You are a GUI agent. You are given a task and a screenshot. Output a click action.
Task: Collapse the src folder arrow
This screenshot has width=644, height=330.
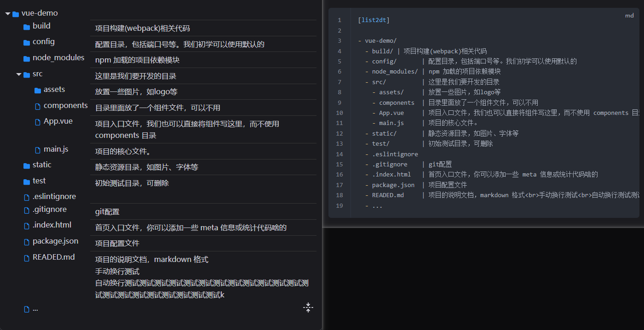point(19,74)
